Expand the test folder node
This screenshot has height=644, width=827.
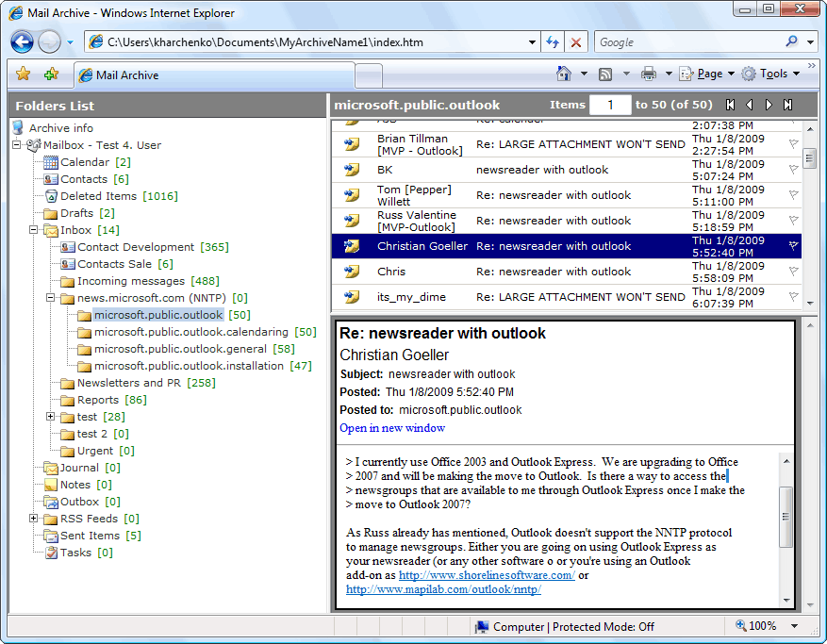click(x=50, y=416)
